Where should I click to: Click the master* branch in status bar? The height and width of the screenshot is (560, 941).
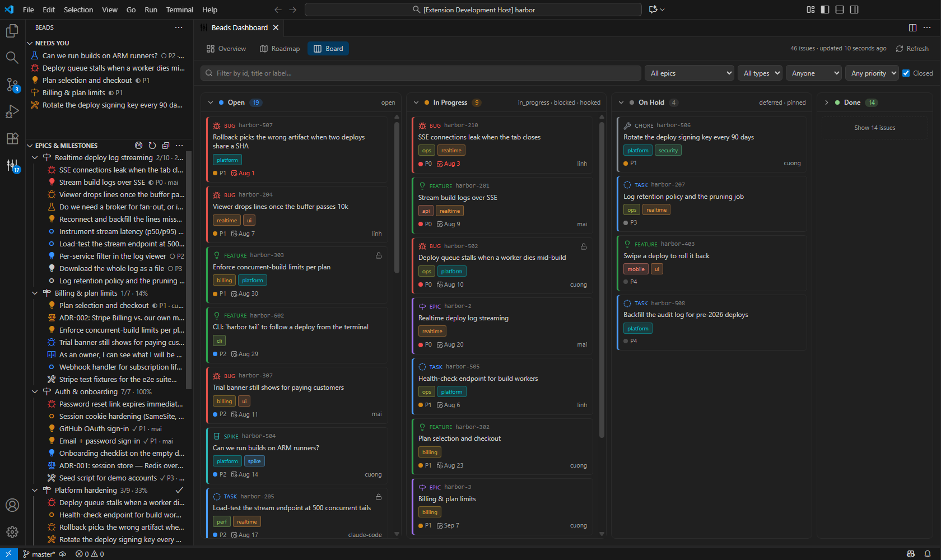pyautogui.click(x=39, y=554)
